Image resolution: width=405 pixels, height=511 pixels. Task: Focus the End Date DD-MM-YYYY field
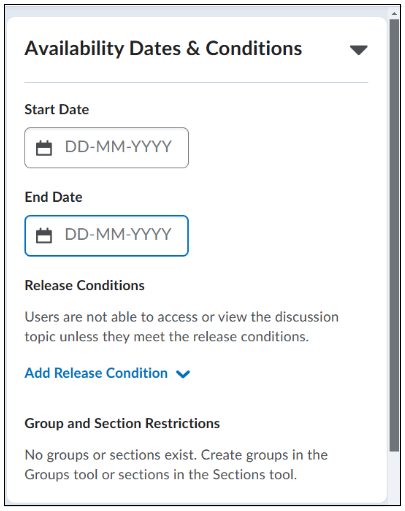[106, 236]
